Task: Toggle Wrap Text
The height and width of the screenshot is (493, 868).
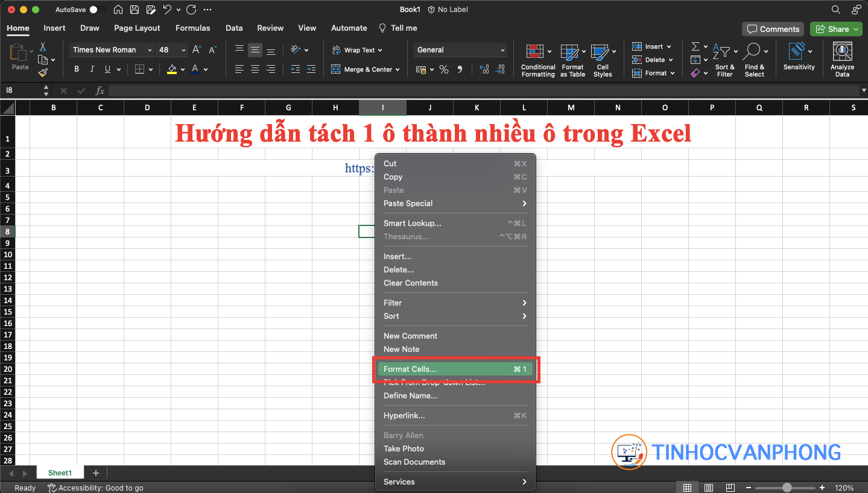Action: [x=357, y=50]
